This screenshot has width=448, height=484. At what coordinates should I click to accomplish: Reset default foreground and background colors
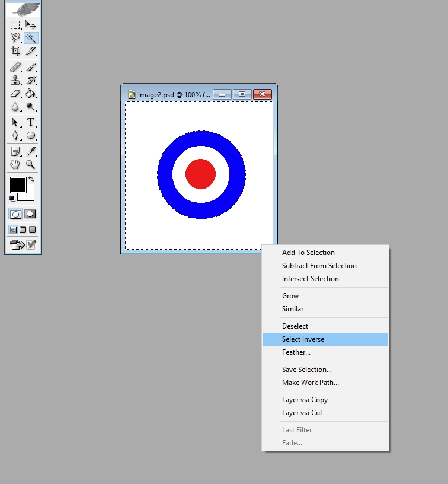click(12, 199)
